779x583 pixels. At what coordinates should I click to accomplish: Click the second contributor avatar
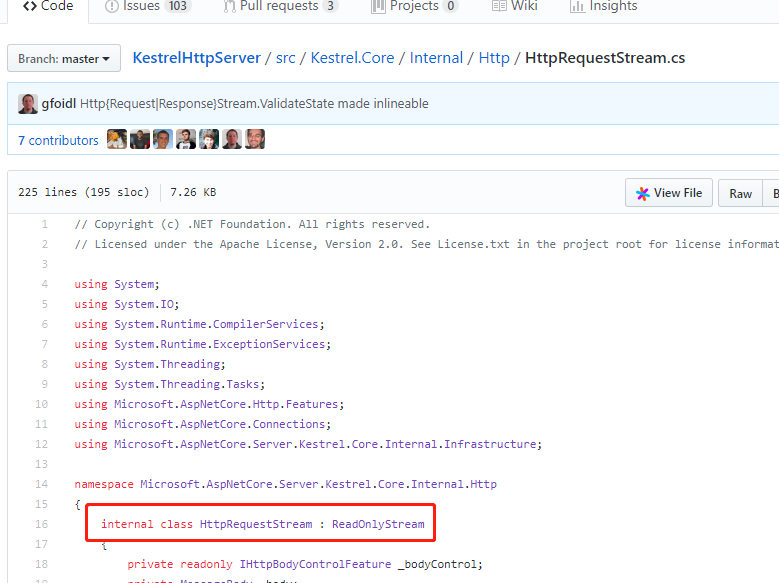pos(140,139)
